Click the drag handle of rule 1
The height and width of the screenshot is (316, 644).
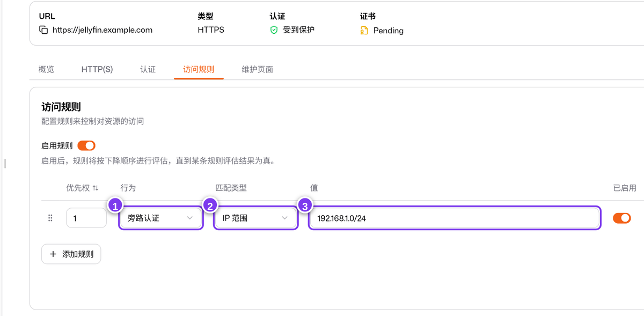coord(50,218)
